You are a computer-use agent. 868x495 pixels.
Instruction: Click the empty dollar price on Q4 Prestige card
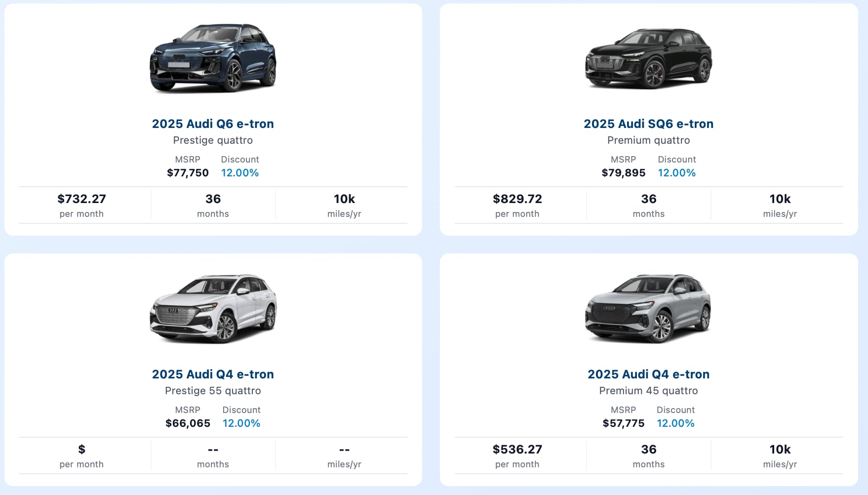tap(81, 450)
